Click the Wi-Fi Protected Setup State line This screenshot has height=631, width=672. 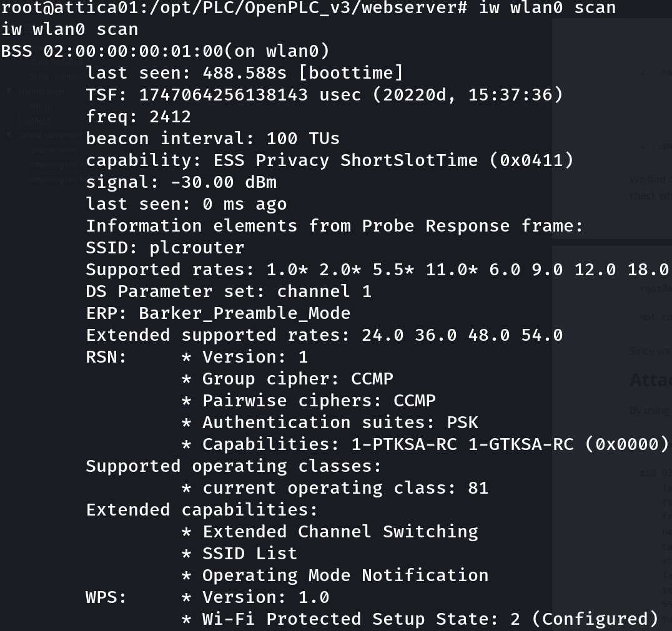click(x=420, y=619)
